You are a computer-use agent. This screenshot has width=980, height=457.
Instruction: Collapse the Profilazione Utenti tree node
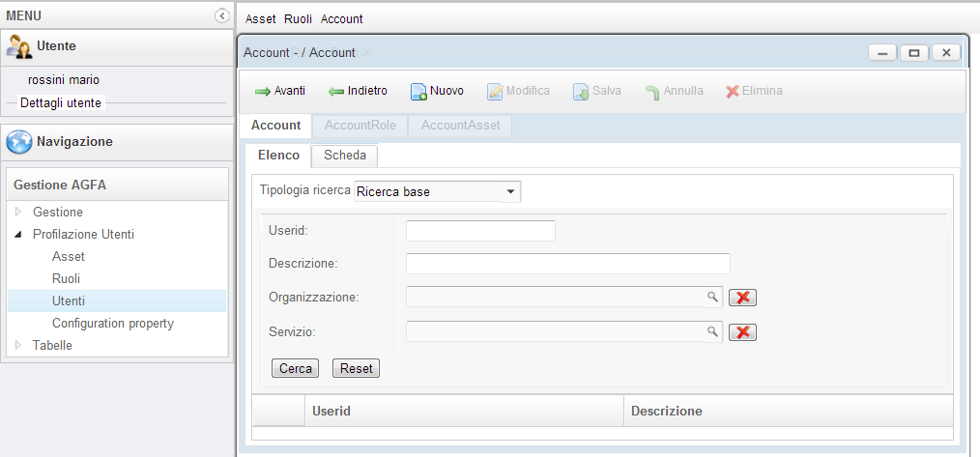click(x=17, y=234)
